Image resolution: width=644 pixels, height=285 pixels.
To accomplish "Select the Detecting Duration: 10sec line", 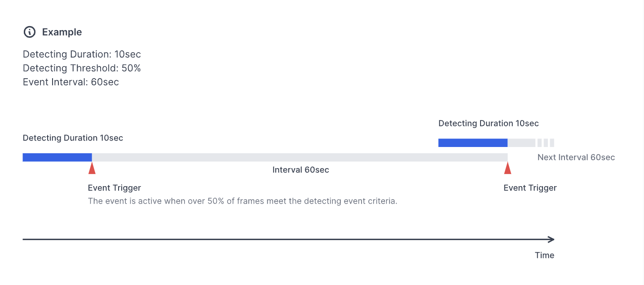I will [82, 54].
